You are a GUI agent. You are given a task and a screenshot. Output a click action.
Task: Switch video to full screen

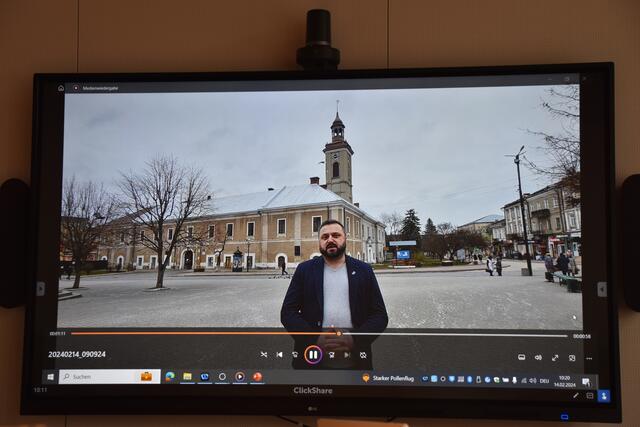click(x=555, y=358)
